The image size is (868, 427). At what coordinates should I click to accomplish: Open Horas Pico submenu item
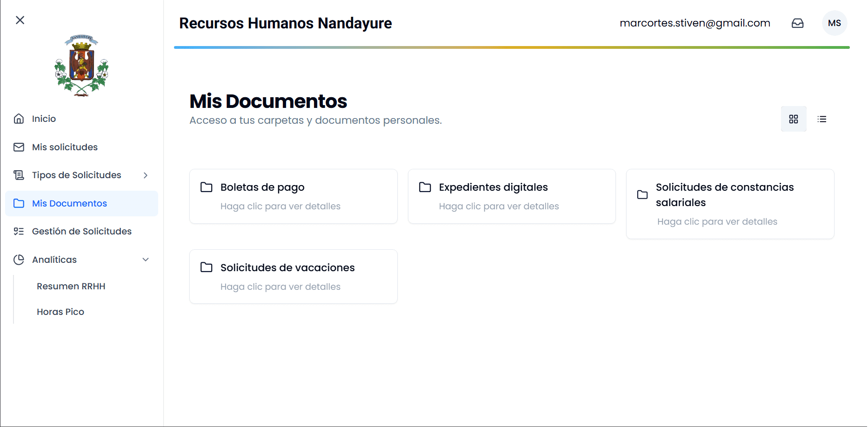point(60,312)
